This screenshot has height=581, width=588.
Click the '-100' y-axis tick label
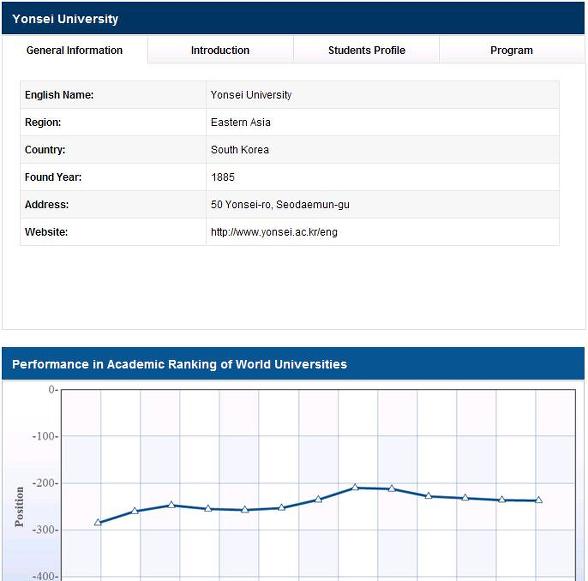pyautogui.click(x=45, y=436)
